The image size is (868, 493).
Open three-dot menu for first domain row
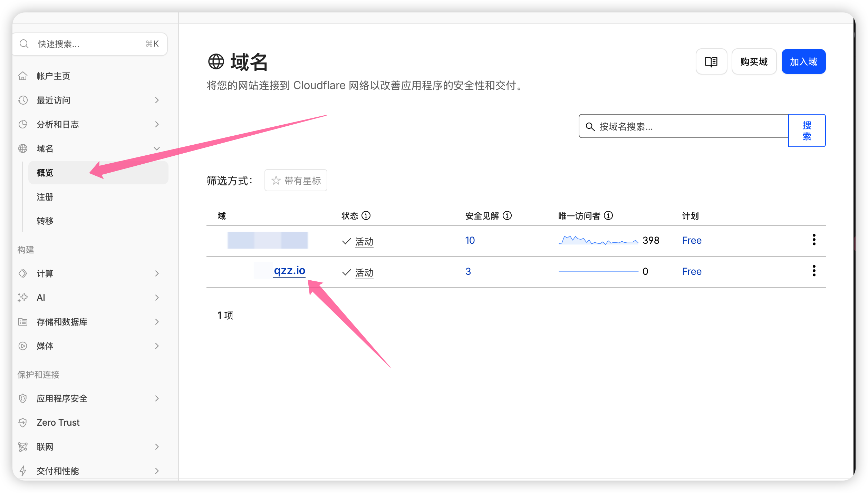point(814,240)
